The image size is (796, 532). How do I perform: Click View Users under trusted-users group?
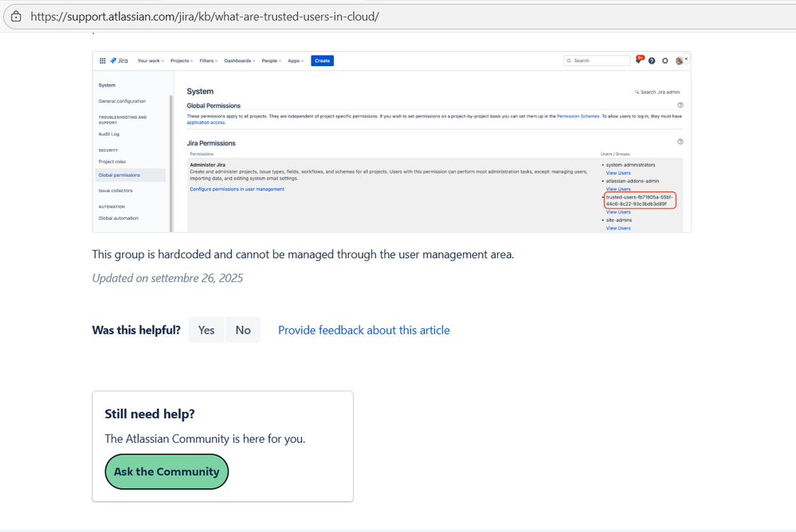[x=618, y=212]
